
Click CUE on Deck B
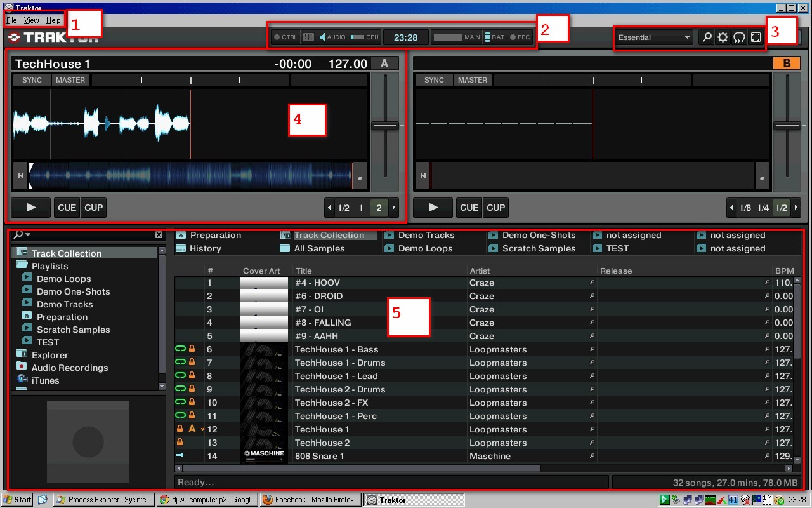click(x=469, y=208)
